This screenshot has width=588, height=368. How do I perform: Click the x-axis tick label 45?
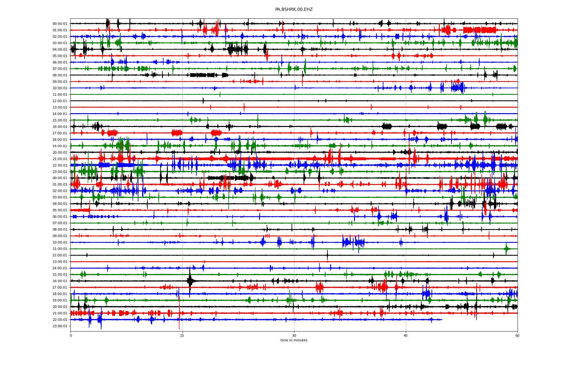[406, 335]
